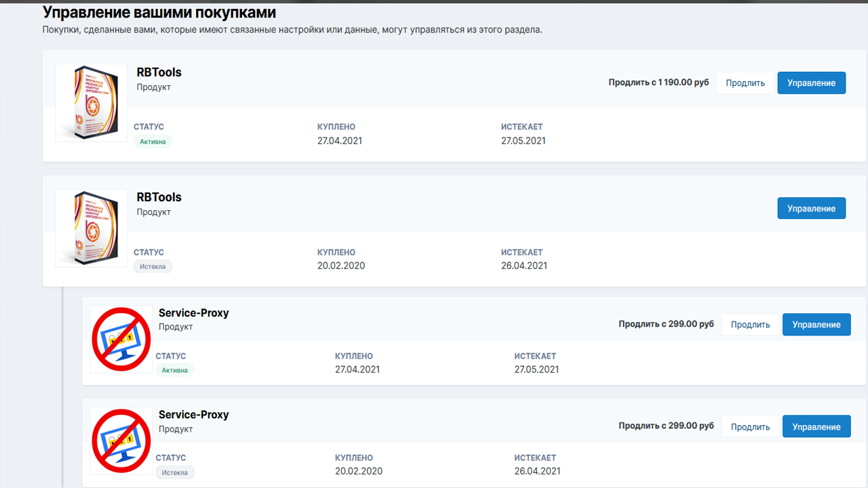Click the 'Продлить с 1 190.00 руб' price text
This screenshot has height=488, width=868.
coord(658,83)
